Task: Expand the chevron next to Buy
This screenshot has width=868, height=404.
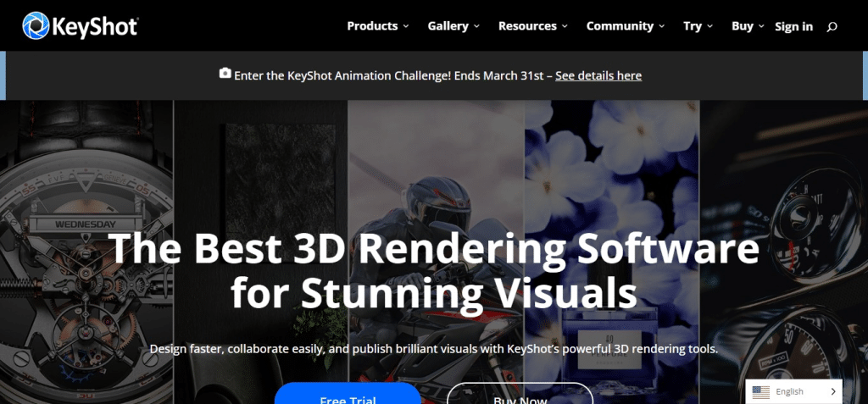Action: pos(761,26)
